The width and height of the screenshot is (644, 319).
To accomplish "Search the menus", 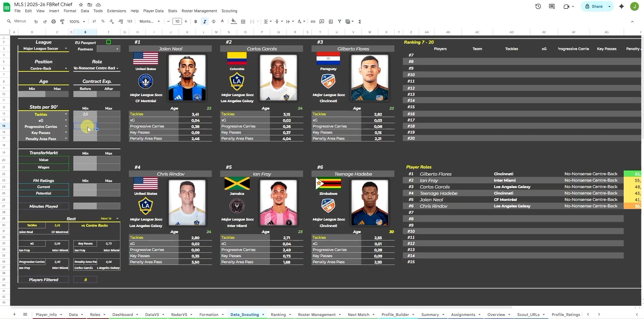I will 17,21.
